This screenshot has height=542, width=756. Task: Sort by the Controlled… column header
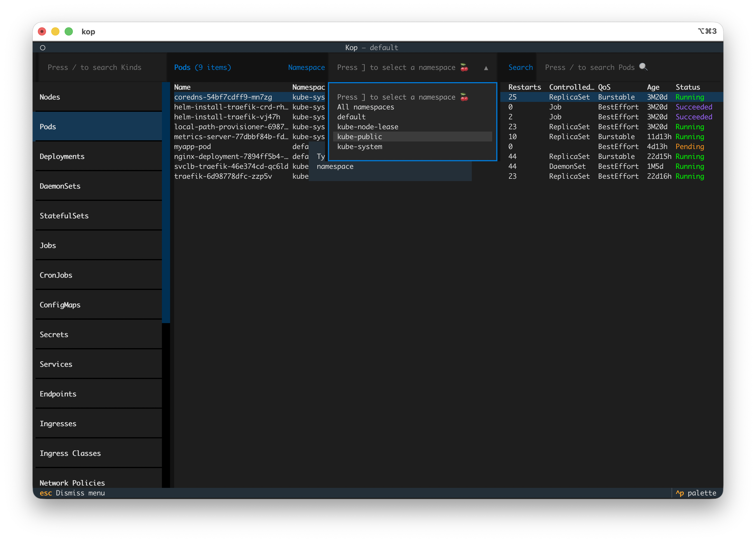pos(571,87)
